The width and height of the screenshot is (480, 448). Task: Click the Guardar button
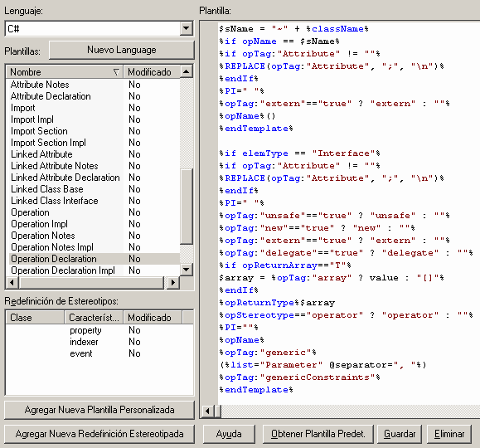(400, 434)
